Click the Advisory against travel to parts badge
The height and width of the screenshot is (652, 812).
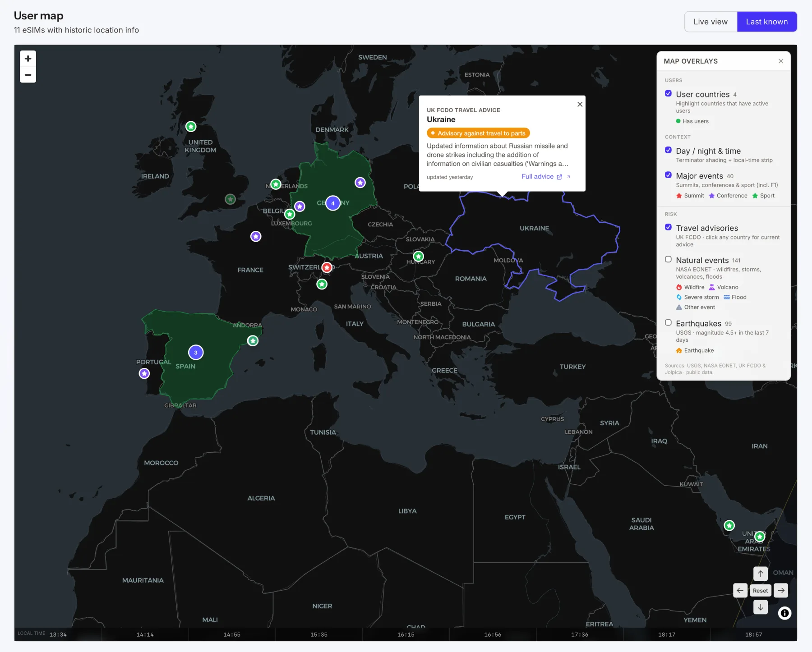point(478,133)
